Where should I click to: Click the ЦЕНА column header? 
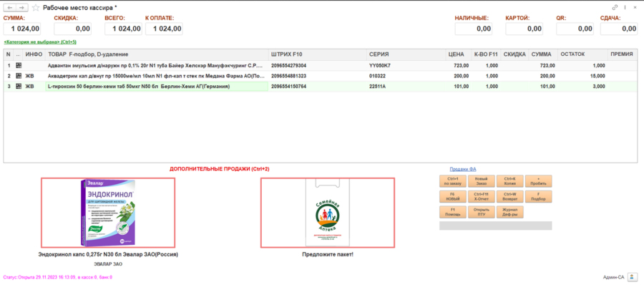[x=459, y=54]
